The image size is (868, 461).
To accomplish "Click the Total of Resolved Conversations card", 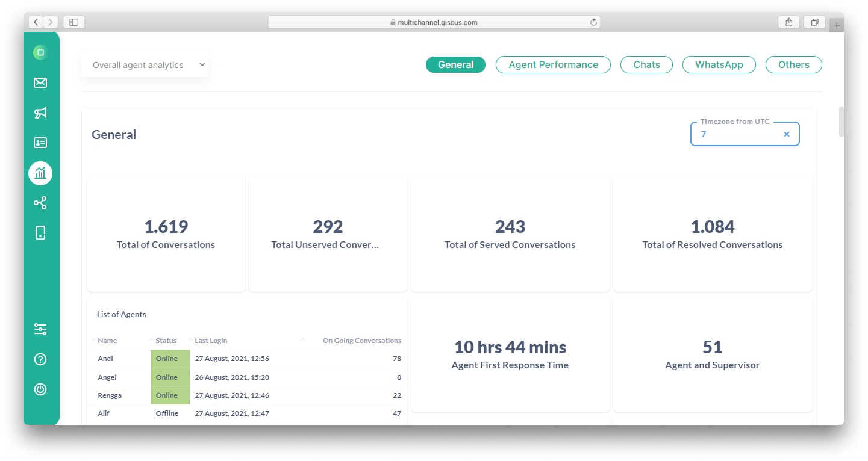I will [x=713, y=234].
